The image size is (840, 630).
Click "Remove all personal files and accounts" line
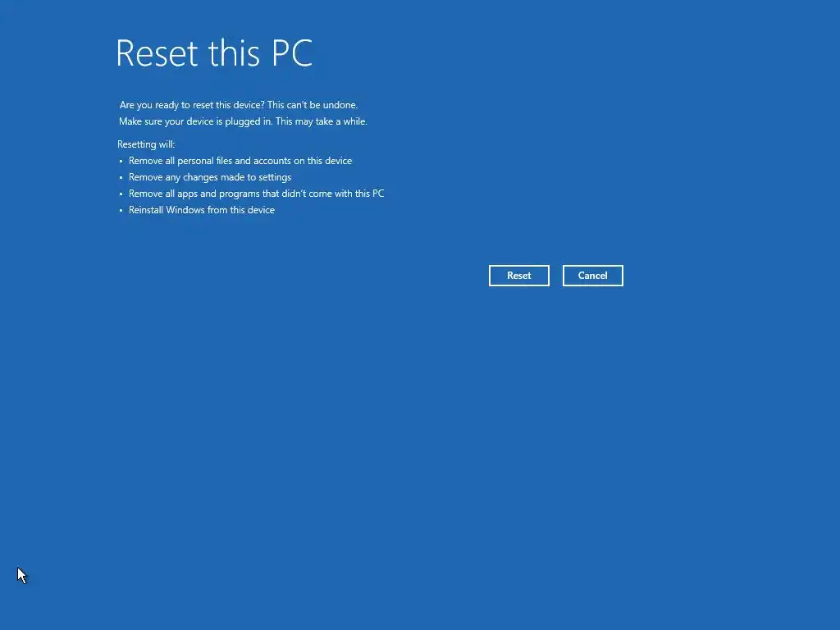240,161
